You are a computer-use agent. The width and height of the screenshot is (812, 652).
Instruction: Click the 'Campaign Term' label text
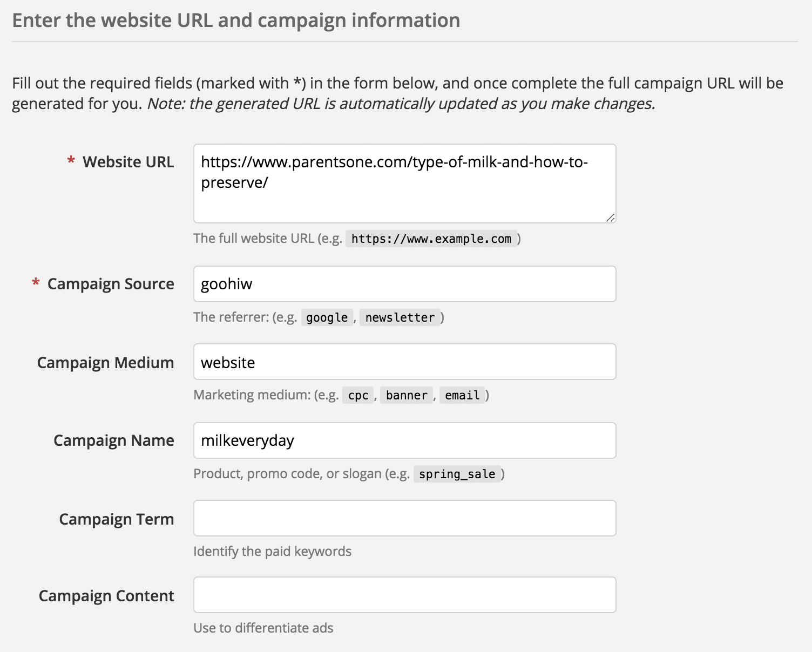click(116, 519)
